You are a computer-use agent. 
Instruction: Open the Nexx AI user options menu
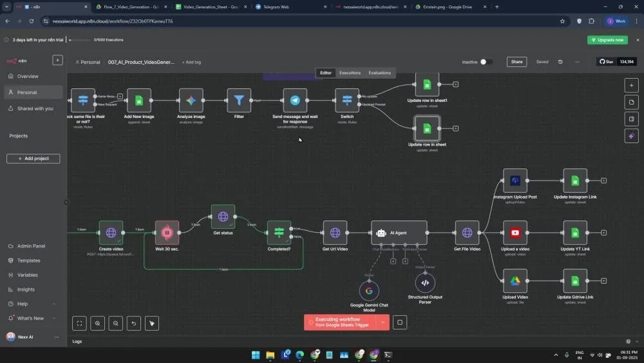pyautogui.click(x=57, y=337)
